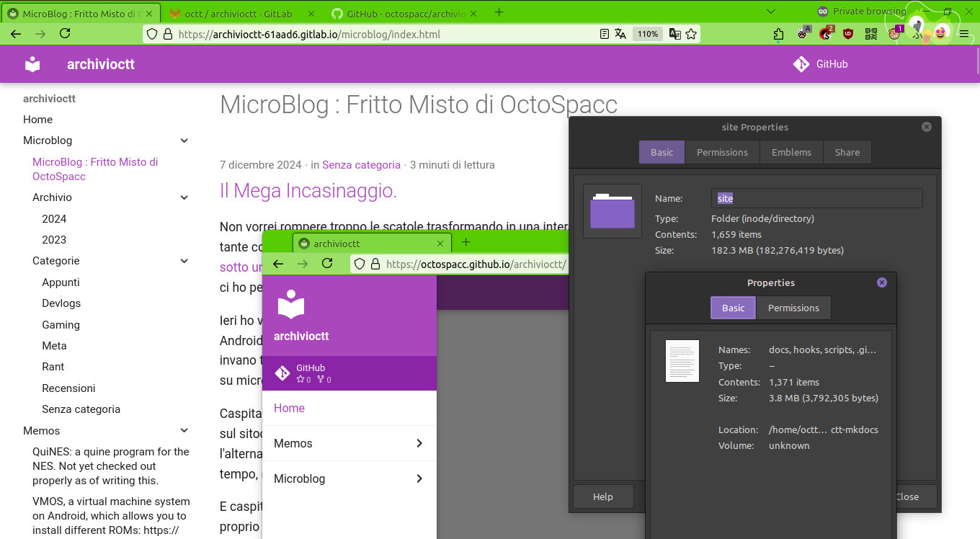Open the Permissions tab in the front Properties dialog
The image size is (980, 539).
(x=793, y=308)
